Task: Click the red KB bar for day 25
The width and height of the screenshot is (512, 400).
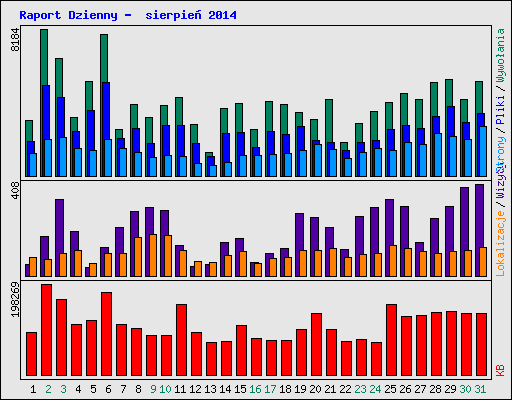Action: 392,340
